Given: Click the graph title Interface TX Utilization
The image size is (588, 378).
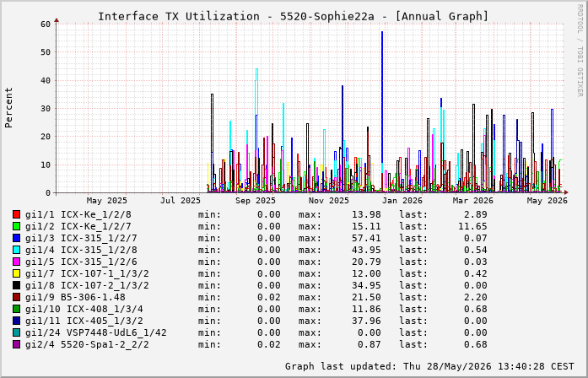Looking at the screenshot, I should click(x=179, y=17).
